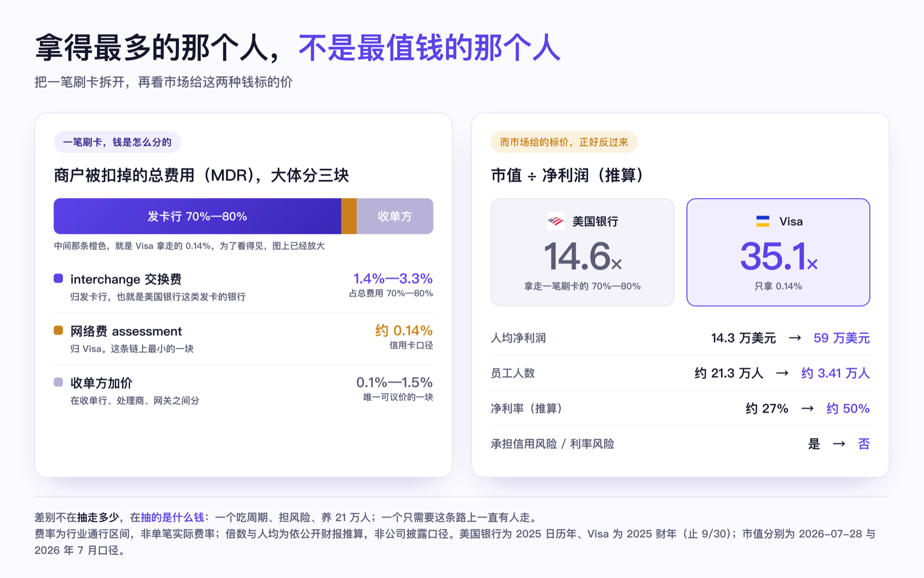The image size is (924, 578).
Task: Click the purple interchange legend square
Action: click(58, 278)
